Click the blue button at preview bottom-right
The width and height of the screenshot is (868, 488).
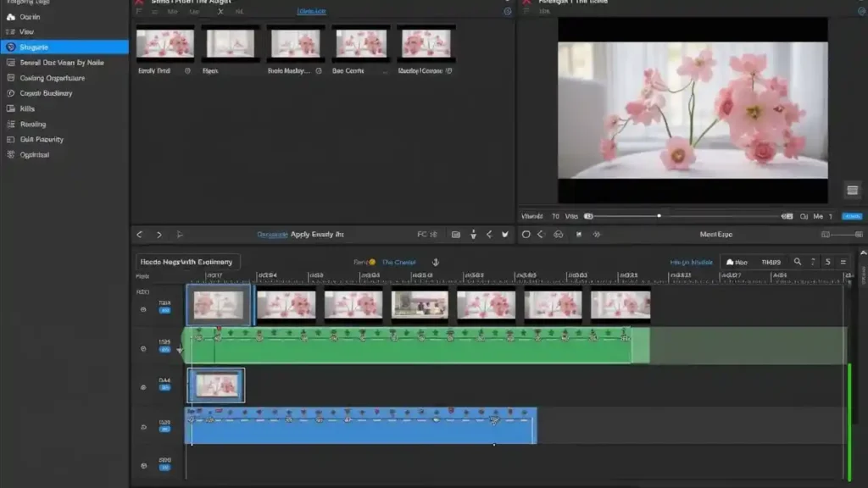[x=852, y=217]
